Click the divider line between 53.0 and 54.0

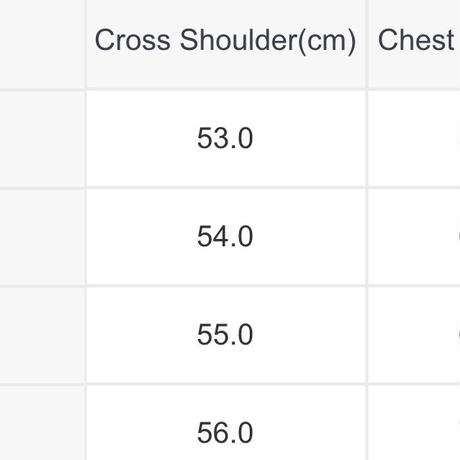point(226,187)
